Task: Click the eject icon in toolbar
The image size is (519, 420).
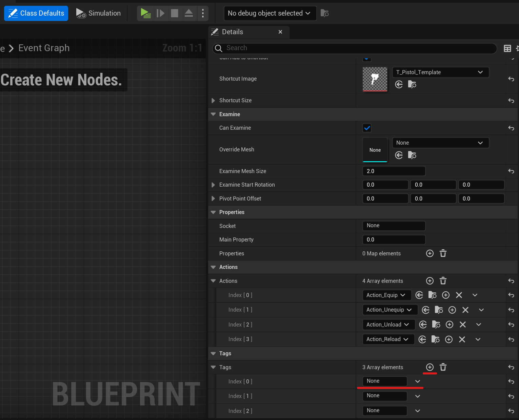Action: [x=189, y=13]
